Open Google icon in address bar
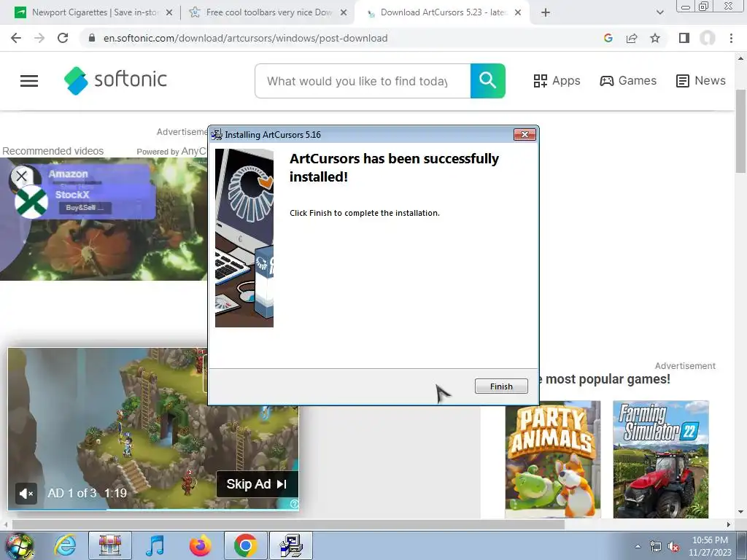This screenshot has width=747, height=560. point(608,38)
